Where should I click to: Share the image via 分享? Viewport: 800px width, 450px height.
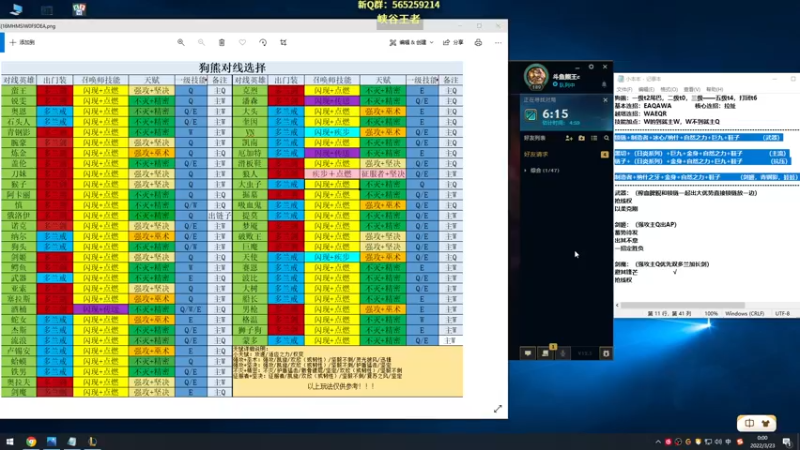[x=453, y=42]
